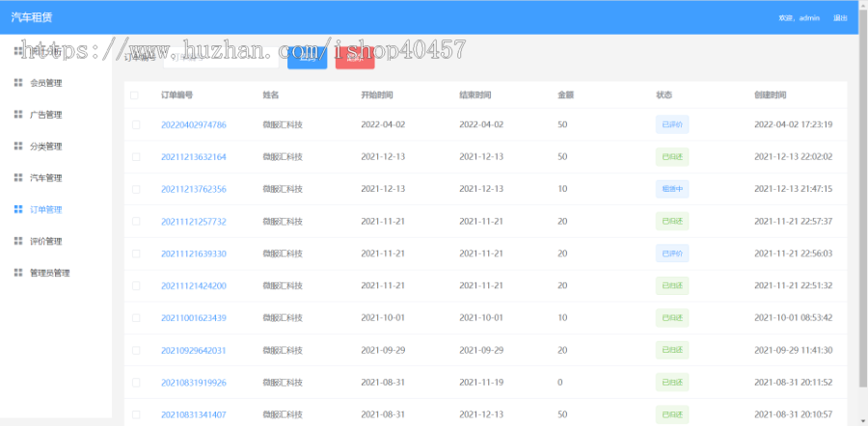Click the 已归还 tag for order 20211213632164
The width and height of the screenshot is (868, 426).
coord(672,156)
